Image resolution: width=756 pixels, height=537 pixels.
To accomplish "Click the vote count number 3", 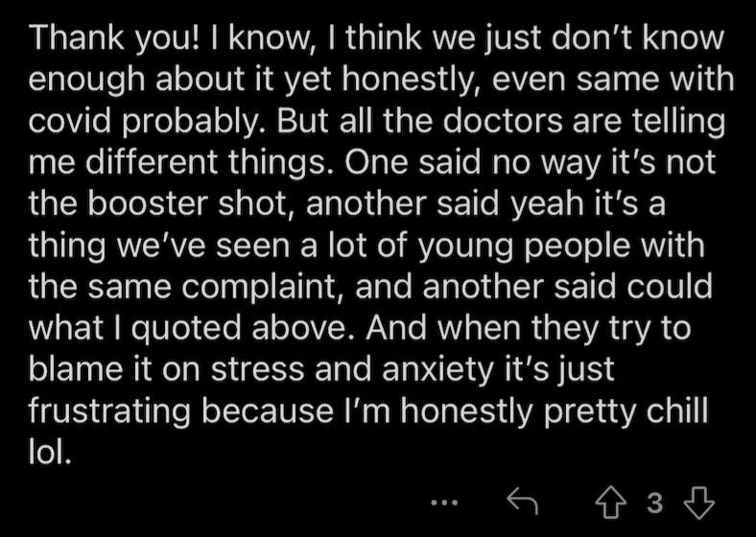I will click(x=654, y=502).
